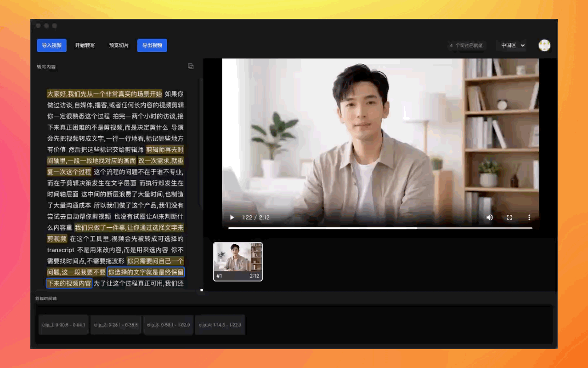Select clip_2 in the timeline

pos(116,325)
